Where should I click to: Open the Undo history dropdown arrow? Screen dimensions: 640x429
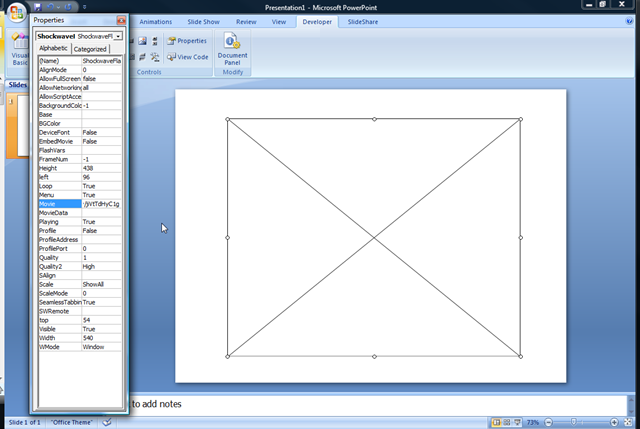(x=58, y=7)
